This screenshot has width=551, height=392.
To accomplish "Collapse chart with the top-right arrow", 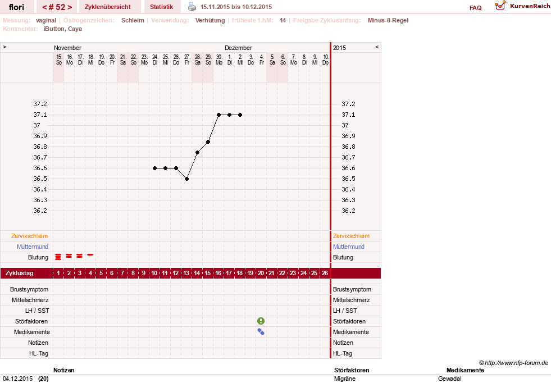I will 377,47.
